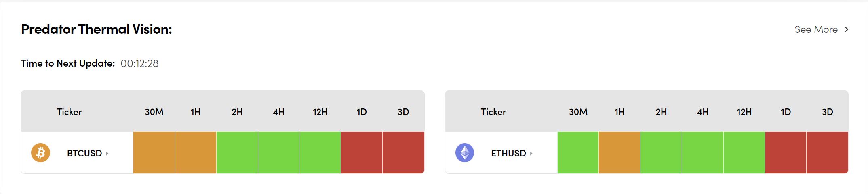Click the Bitcoin logo icon
Viewport: 868px width, 194px height.
[x=40, y=153]
